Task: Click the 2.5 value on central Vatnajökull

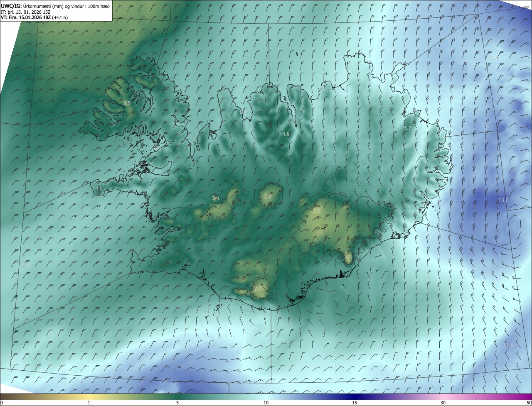Action: tap(317, 211)
